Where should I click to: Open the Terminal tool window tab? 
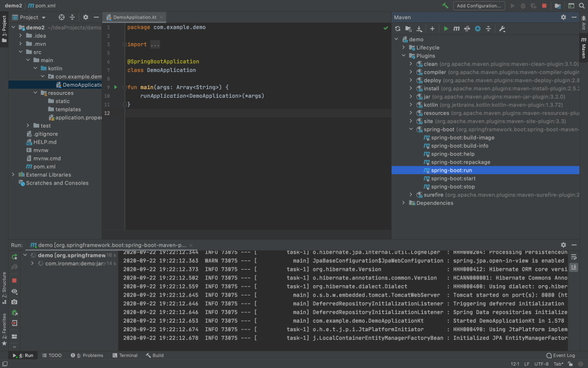(x=125, y=355)
